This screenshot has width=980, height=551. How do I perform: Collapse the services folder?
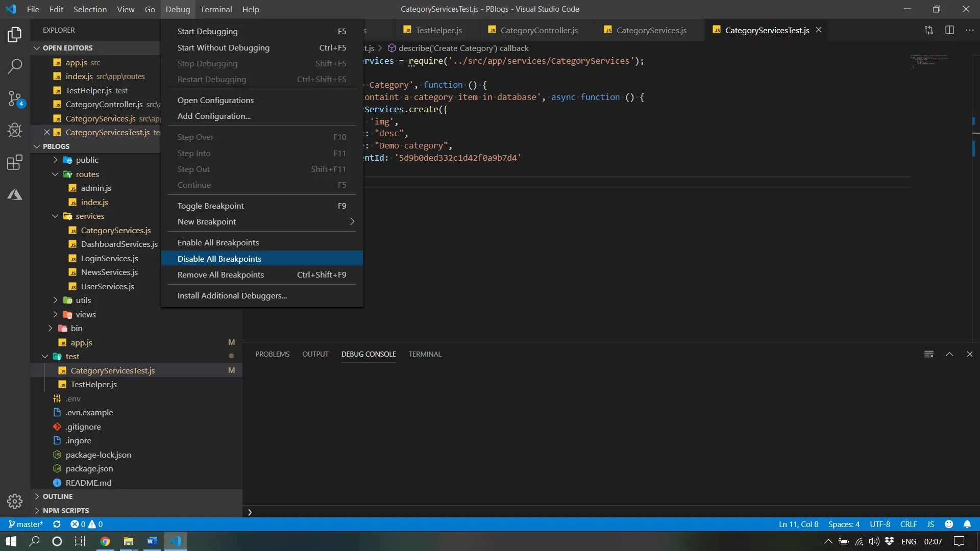[90, 216]
